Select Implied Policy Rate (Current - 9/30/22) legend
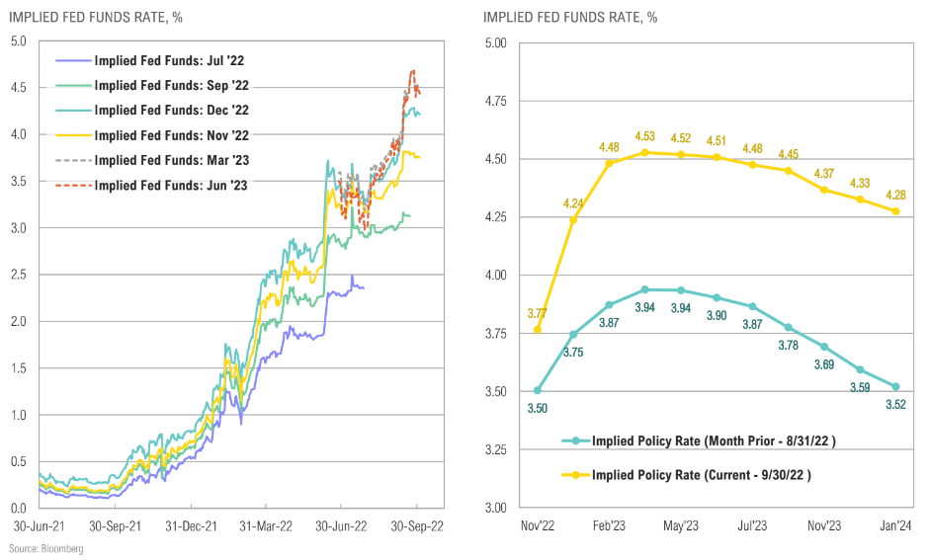This screenshot has width=928, height=560. point(686,475)
